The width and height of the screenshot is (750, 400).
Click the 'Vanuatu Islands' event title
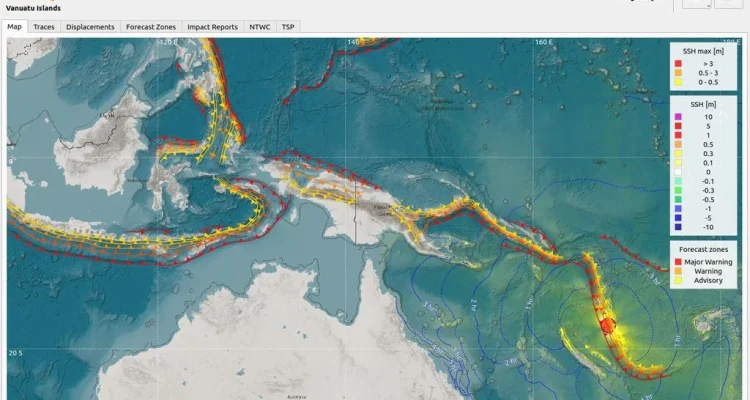[x=33, y=8]
